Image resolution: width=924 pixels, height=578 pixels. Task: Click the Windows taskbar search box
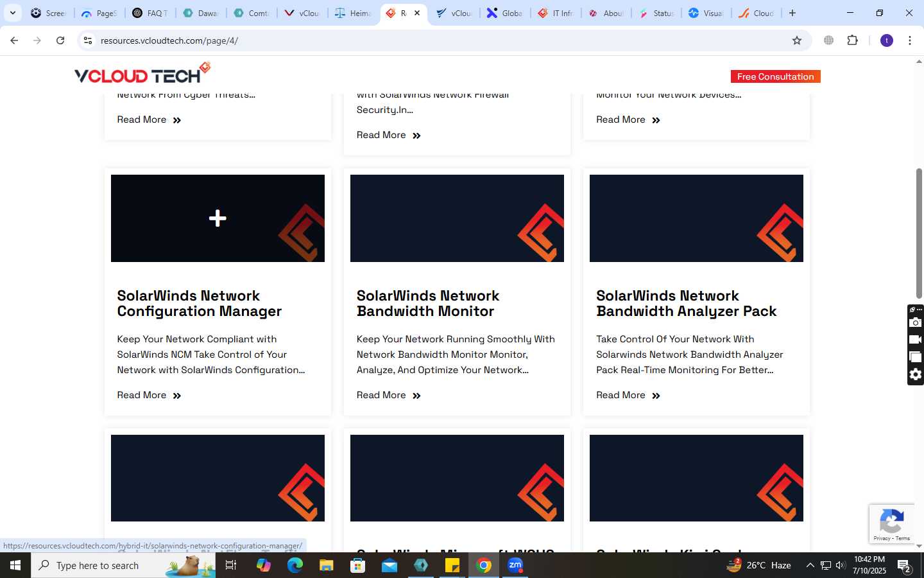click(123, 565)
